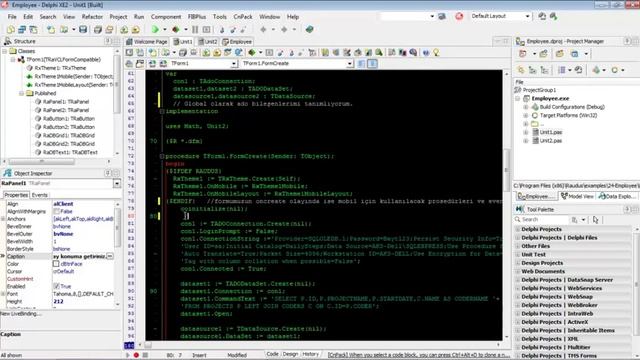The height and width of the screenshot is (360, 640).
Task: Click the New LiveBinding link
Action: coord(20,314)
